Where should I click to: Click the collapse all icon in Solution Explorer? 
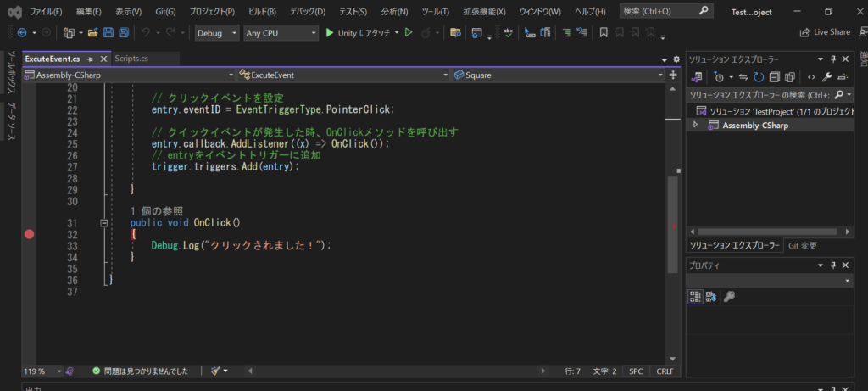(x=775, y=77)
